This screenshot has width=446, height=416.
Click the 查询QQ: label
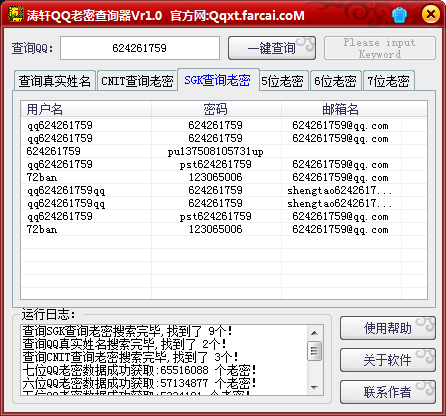(x=32, y=48)
